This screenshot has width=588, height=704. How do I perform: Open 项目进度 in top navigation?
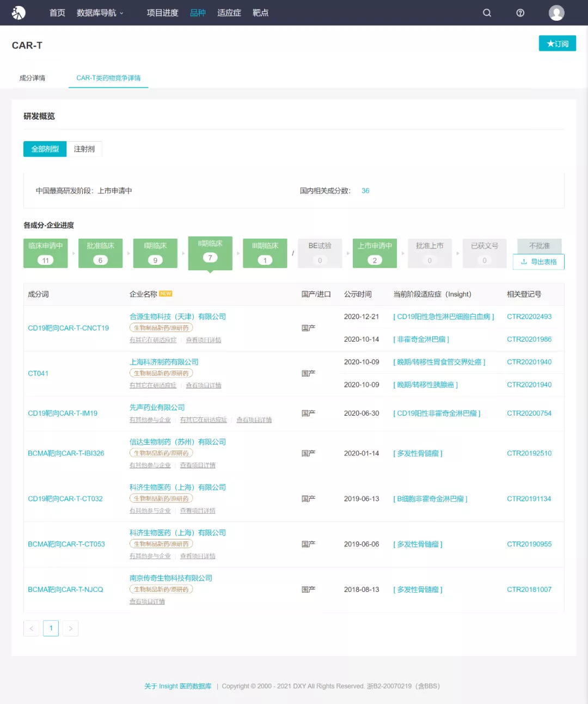coord(162,13)
